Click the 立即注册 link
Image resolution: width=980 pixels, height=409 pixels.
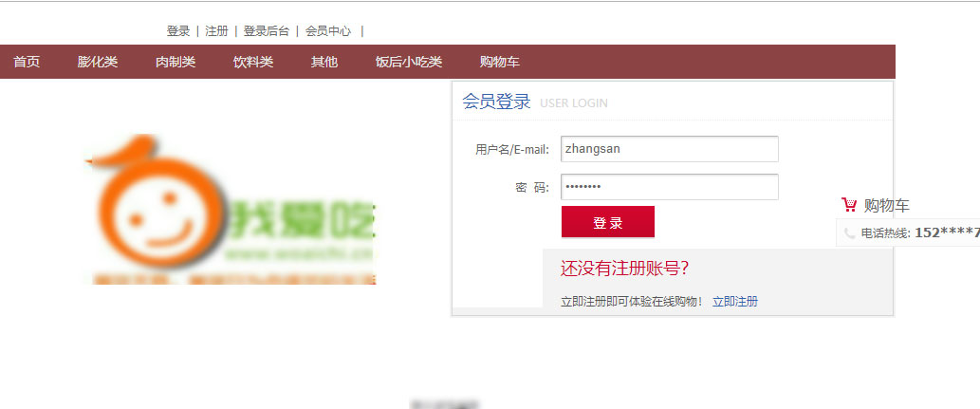tap(735, 302)
